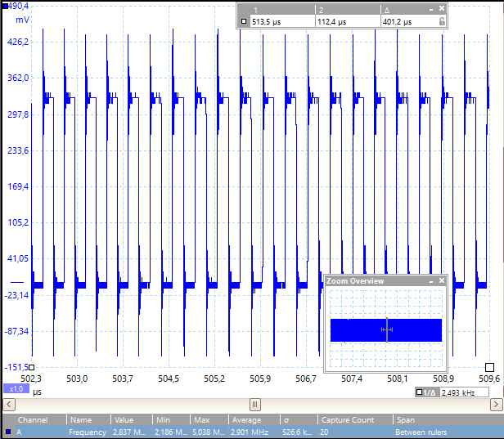Viewport: 504px width, 439px height.
Task: Click the ruler color square in legend
Action: click(x=244, y=22)
